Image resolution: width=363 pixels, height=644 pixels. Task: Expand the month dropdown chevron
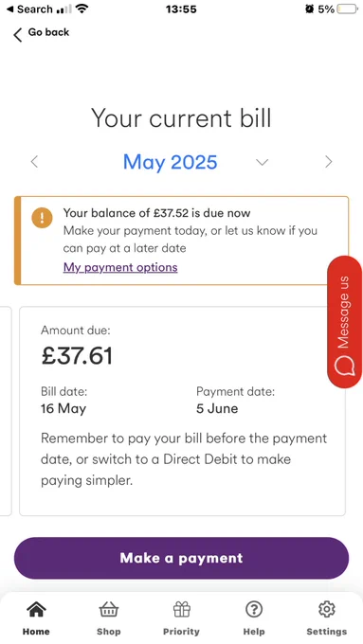click(262, 162)
